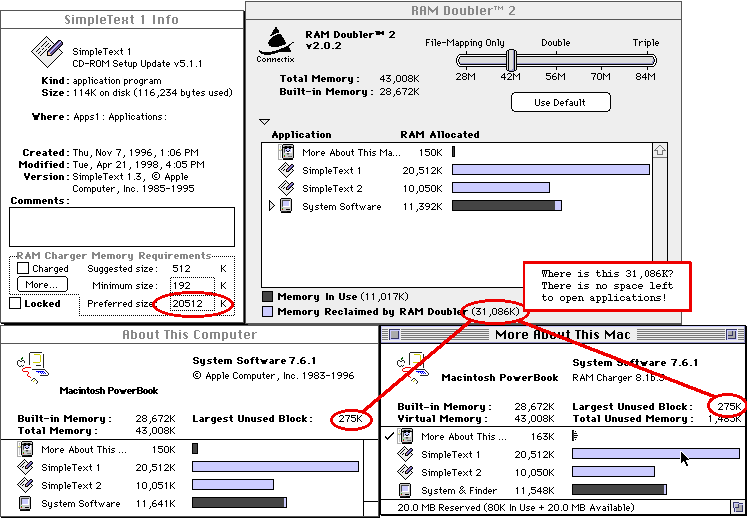
Task: Click the Connectix logo in RAM Doubler
Action: [x=275, y=46]
